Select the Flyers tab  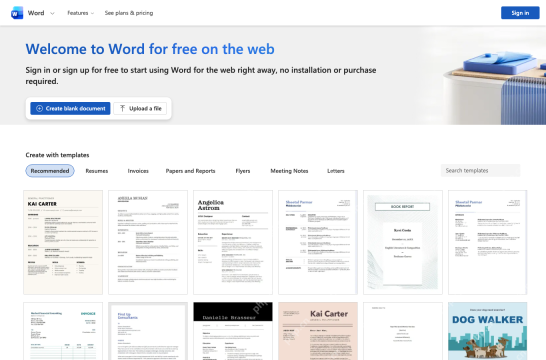pyautogui.click(x=243, y=171)
